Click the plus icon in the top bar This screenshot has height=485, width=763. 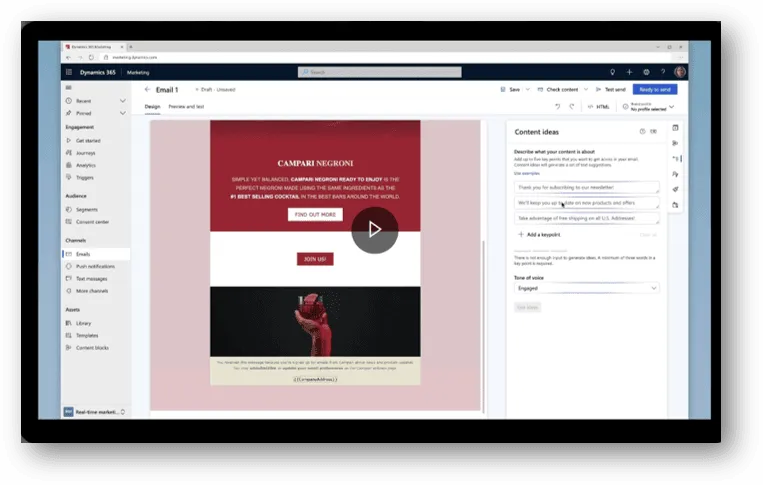tap(629, 72)
